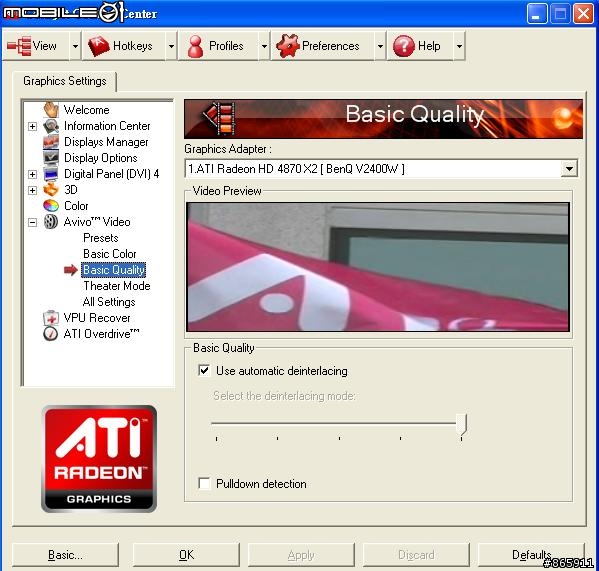Click the ATI Overdrive gauge icon
The image size is (599, 571).
(x=51, y=334)
